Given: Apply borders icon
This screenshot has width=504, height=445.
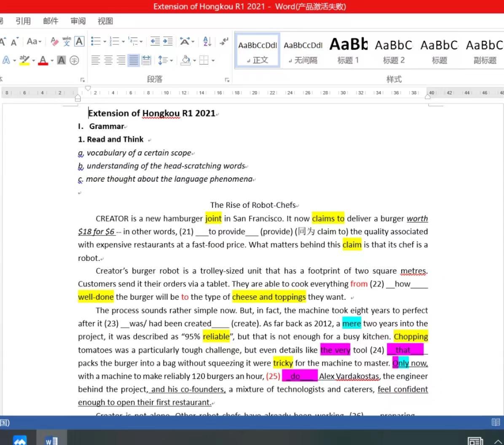Looking at the screenshot, I should coord(204,60).
